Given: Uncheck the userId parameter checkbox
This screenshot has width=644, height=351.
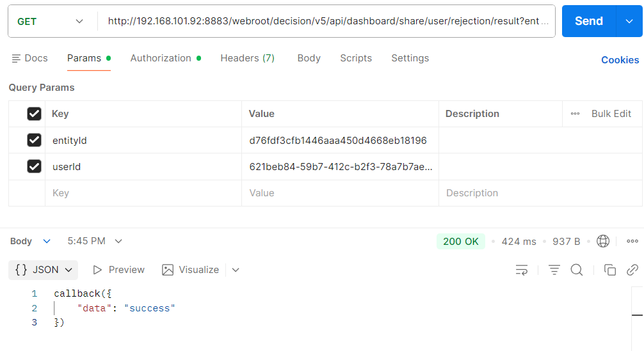Looking at the screenshot, I should tap(34, 166).
